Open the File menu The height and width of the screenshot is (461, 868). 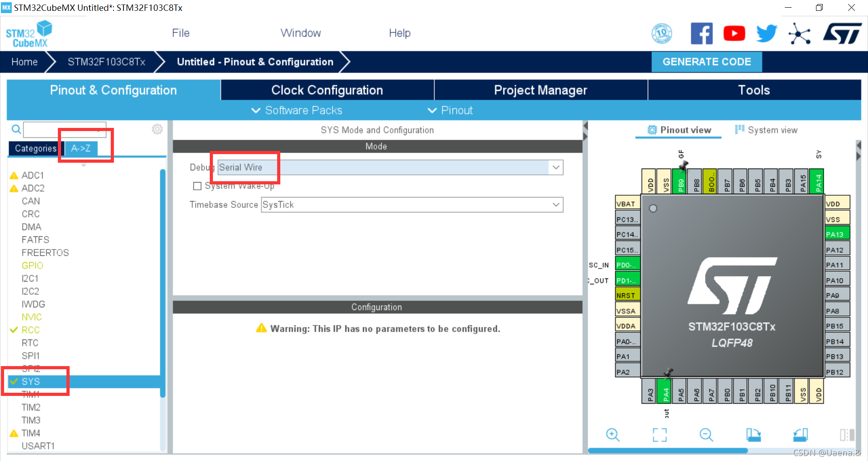tap(181, 33)
